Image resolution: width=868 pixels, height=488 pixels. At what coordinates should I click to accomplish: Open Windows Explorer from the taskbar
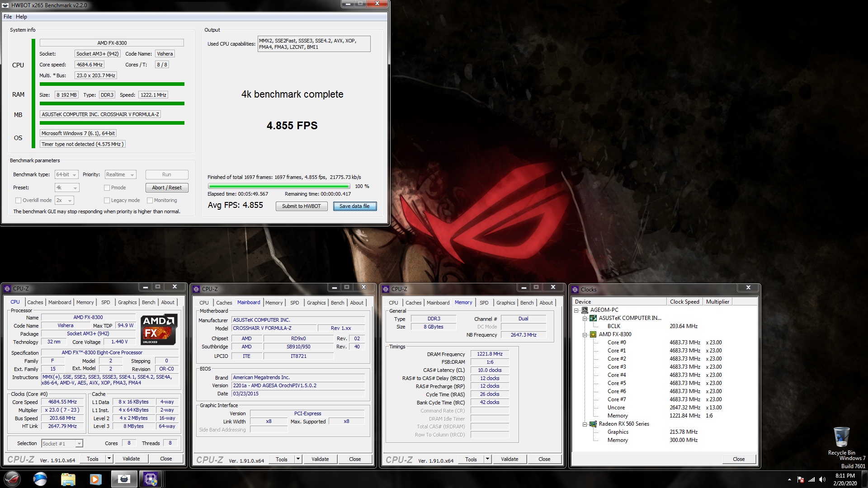[68, 479]
